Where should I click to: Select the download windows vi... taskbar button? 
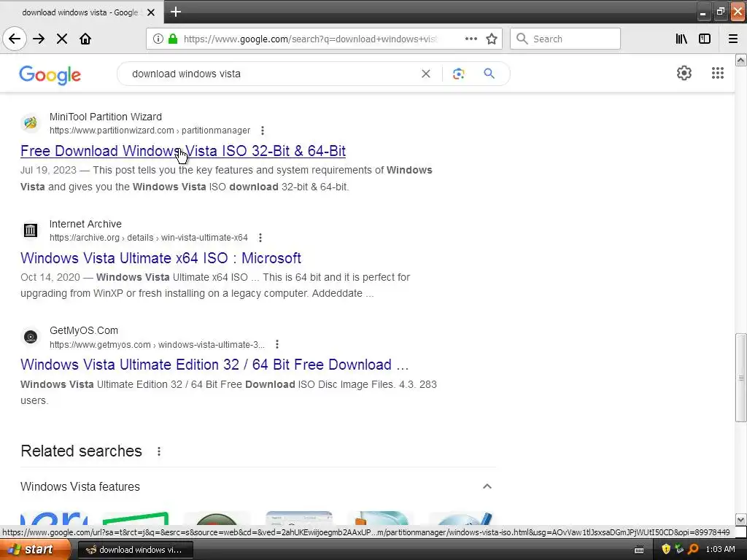[135, 550]
